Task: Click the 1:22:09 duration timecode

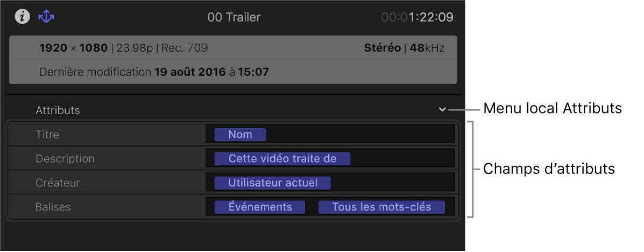Action: tap(417, 17)
